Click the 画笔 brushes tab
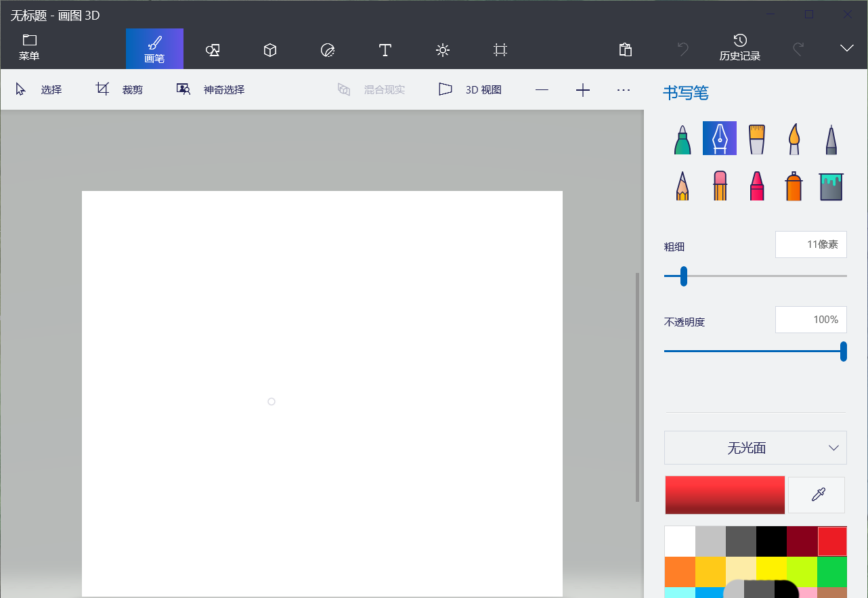This screenshot has width=868, height=598. point(154,49)
